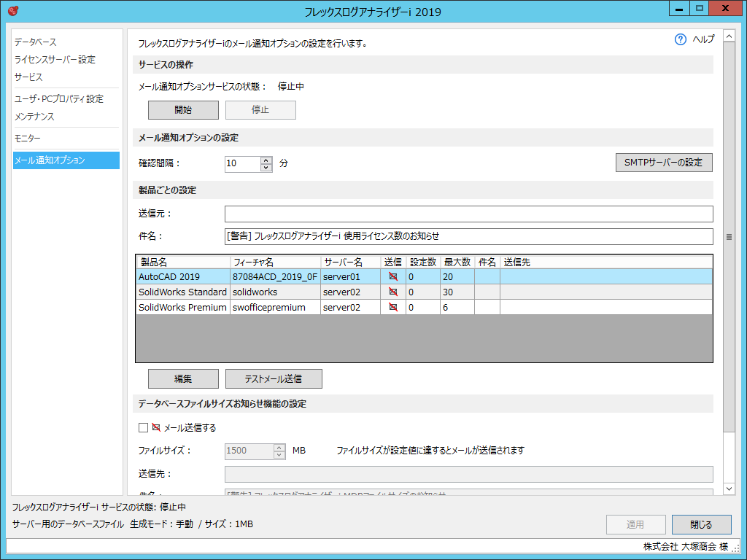Go to ユーザ・PCプロパティ設定

tap(58, 99)
